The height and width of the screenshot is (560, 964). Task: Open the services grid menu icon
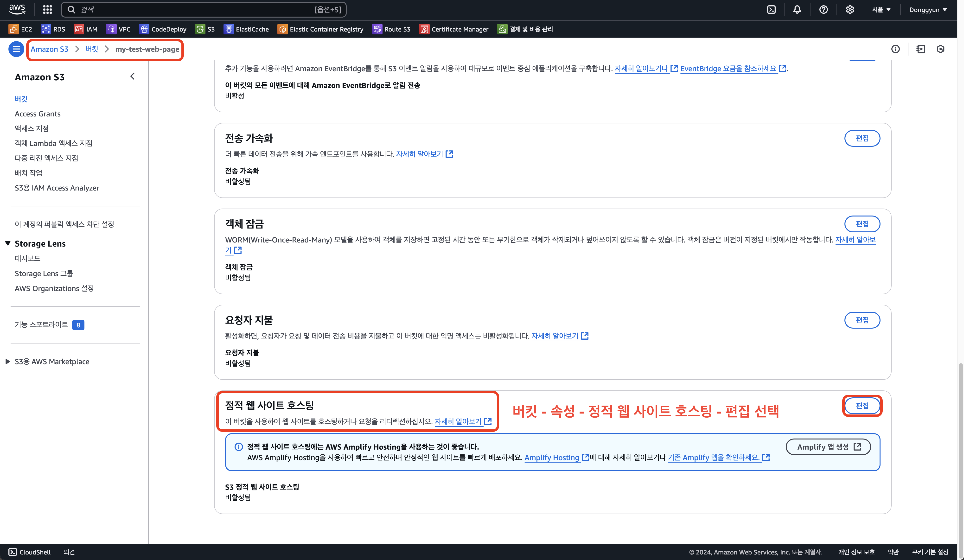(47, 10)
